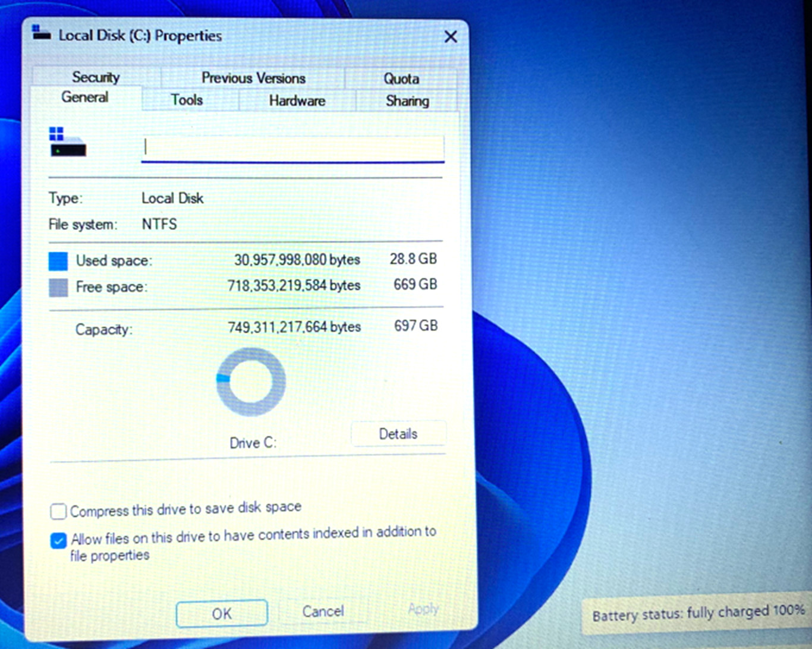
Task: Click the '28.8 GB' used value
Action: click(x=413, y=259)
